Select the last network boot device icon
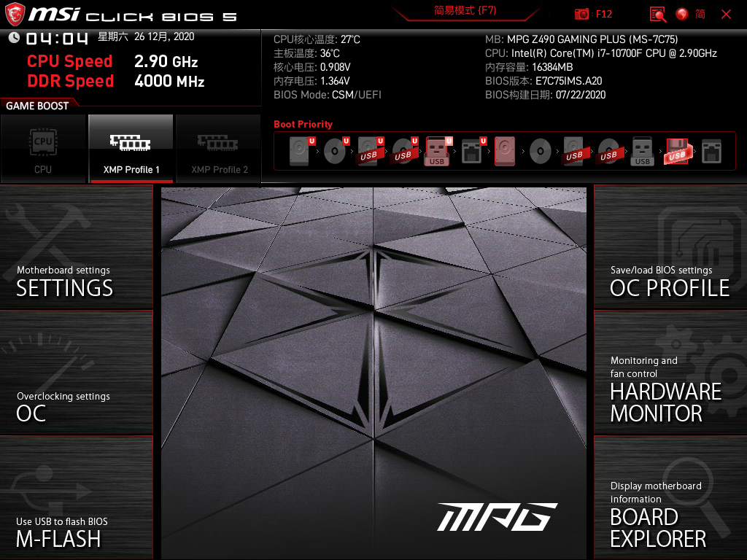The height and width of the screenshot is (560, 747). tap(711, 152)
